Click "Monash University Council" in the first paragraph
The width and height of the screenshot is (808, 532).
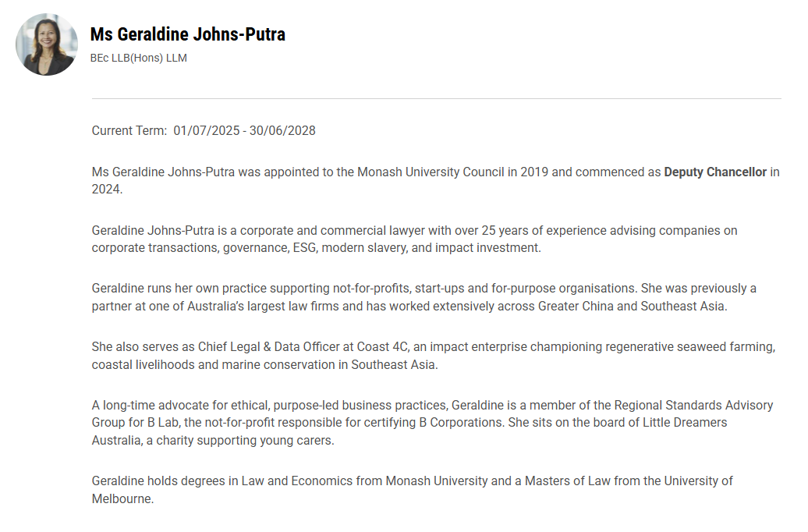coord(431,172)
